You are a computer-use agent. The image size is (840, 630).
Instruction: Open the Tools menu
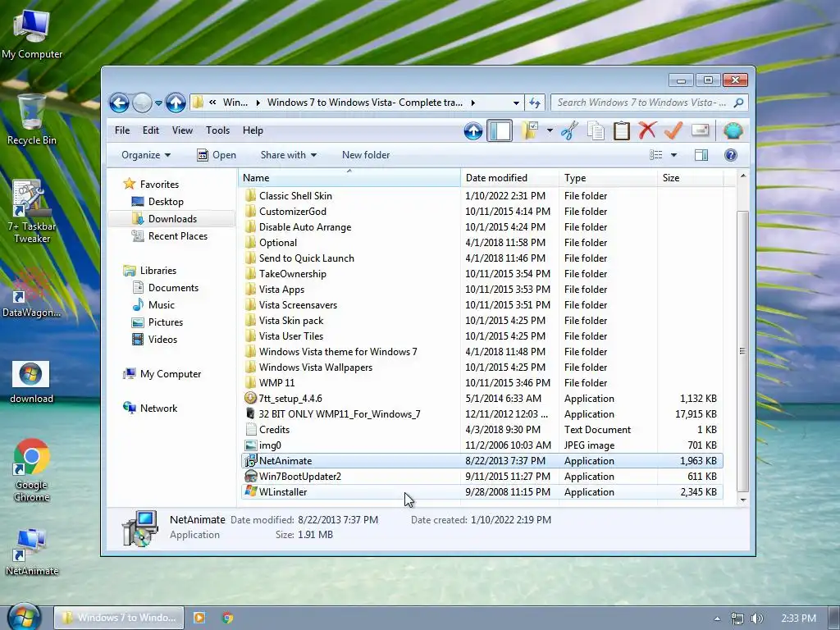(217, 130)
